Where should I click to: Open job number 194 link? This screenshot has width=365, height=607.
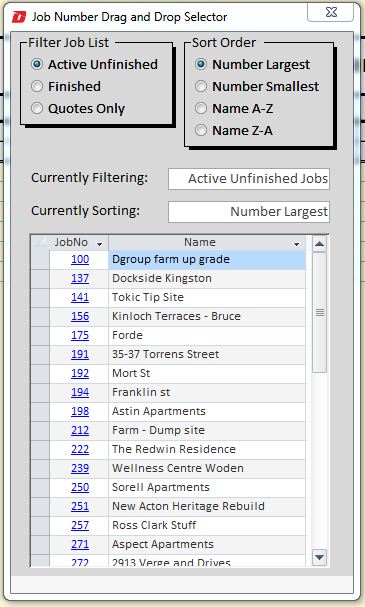pos(80,392)
